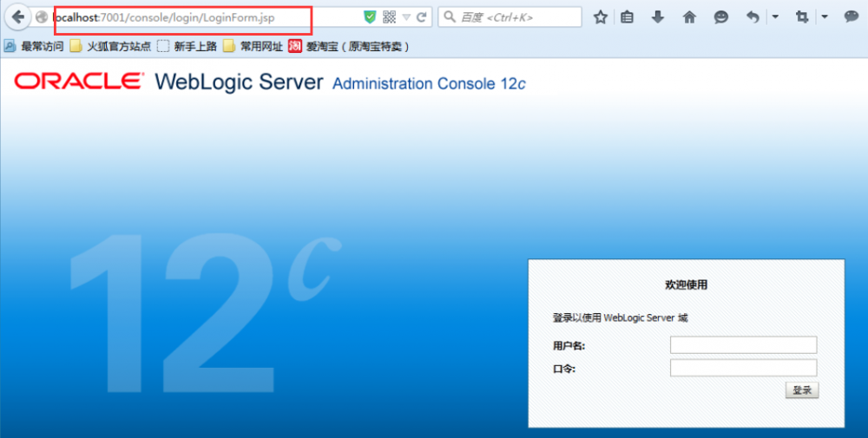
Task: Click the undo curved arrow icon
Action: coord(753,17)
